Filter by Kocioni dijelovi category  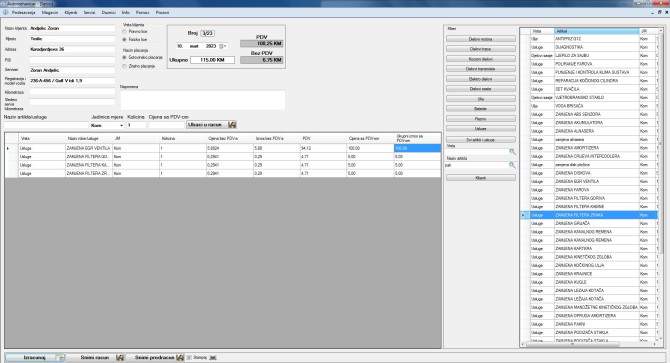(x=481, y=59)
